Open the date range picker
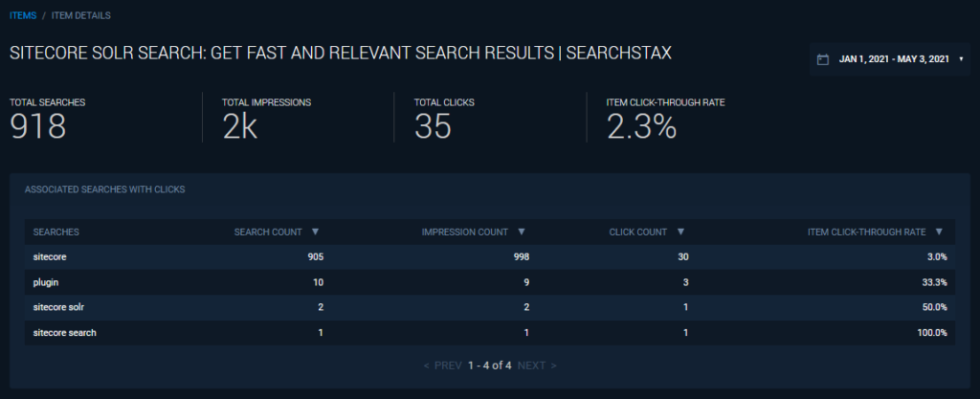 pos(889,59)
